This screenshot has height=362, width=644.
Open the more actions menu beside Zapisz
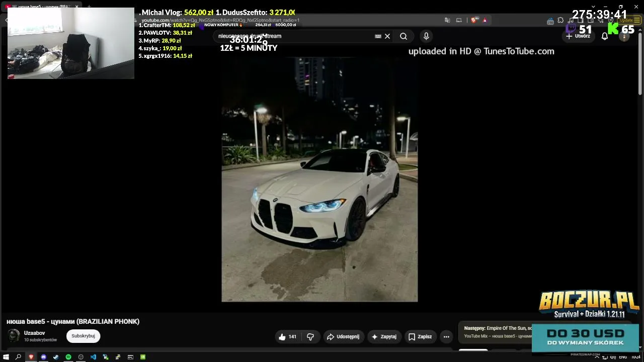[446, 337]
